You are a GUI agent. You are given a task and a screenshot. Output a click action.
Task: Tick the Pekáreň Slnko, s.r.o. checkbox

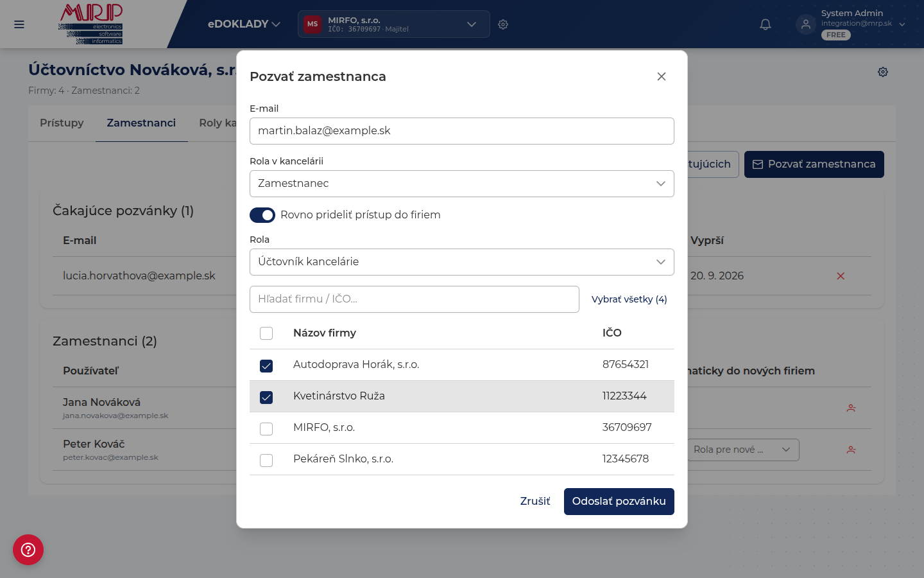(266, 460)
